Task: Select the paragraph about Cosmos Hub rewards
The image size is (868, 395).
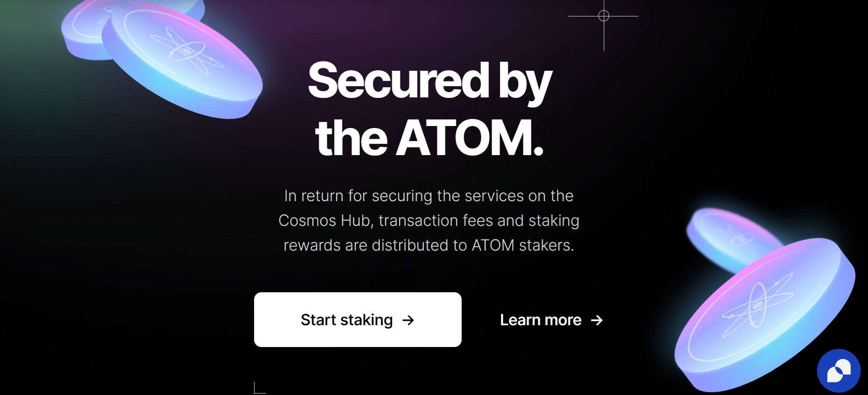Action: coord(429,221)
